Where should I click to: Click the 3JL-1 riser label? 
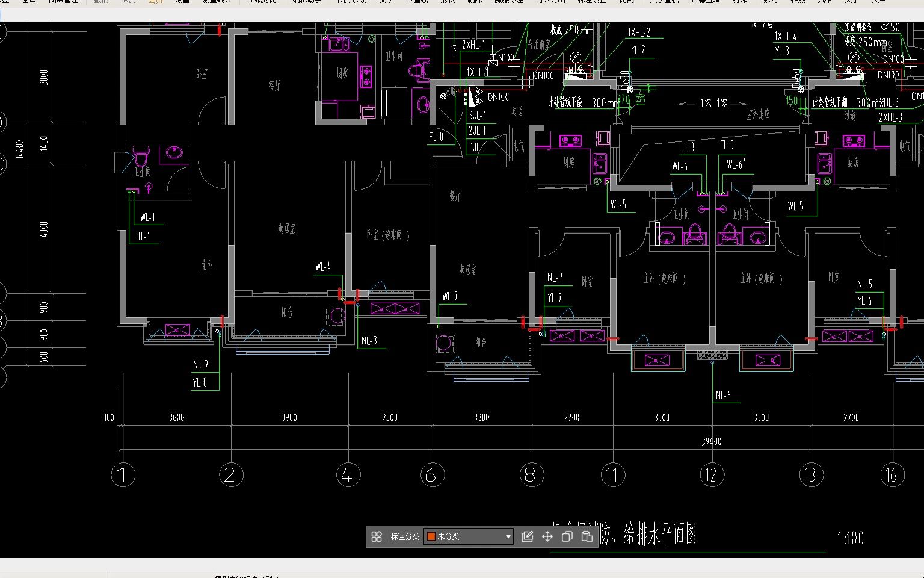click(x=478, y=116)
